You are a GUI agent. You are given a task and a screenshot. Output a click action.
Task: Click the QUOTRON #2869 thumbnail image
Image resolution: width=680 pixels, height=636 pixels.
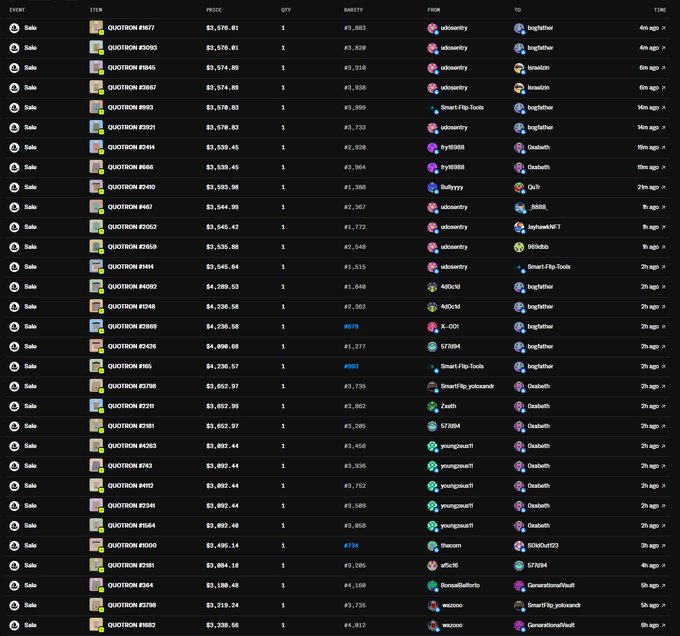(x=96, y=326)
